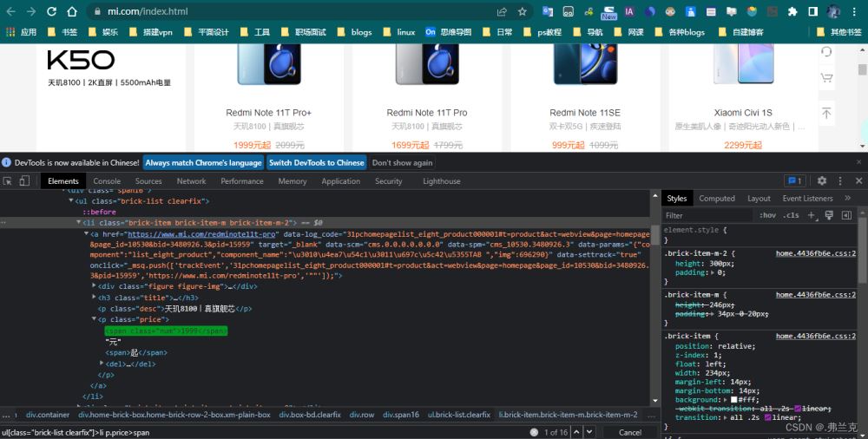Viewport: 868px width, 439px height.
Task: Open the Network tab
Action: 192,181
